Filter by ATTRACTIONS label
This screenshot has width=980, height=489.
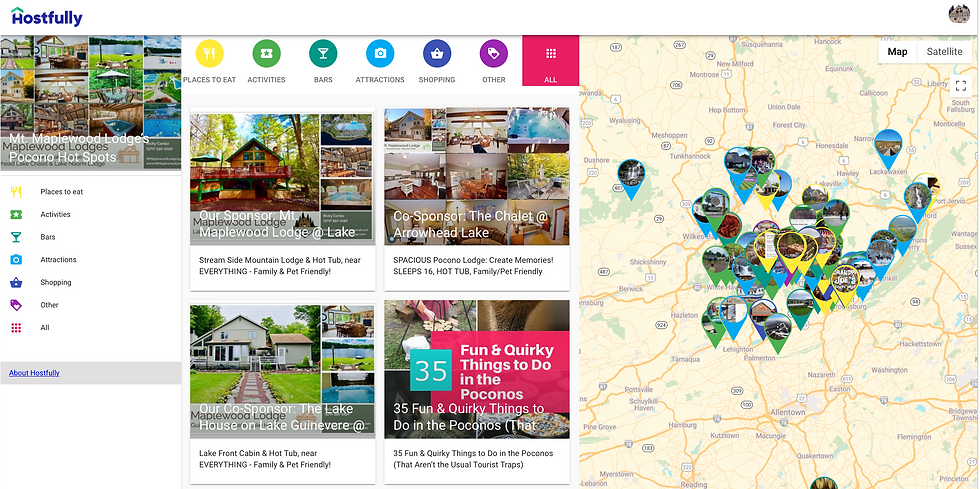point(380,80)
